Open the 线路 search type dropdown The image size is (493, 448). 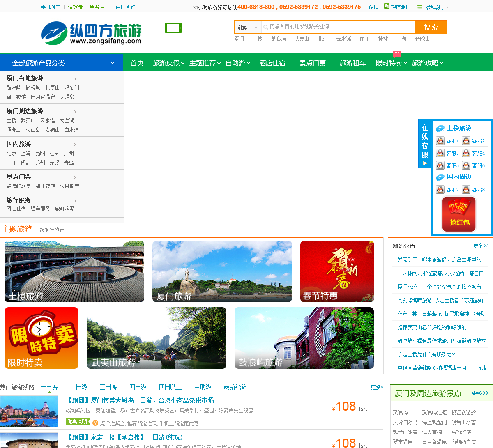click(x=248, y=28)
